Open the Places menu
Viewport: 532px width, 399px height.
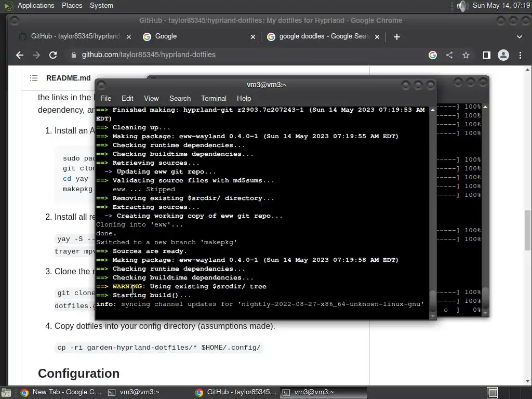click(x=72, y=5)
